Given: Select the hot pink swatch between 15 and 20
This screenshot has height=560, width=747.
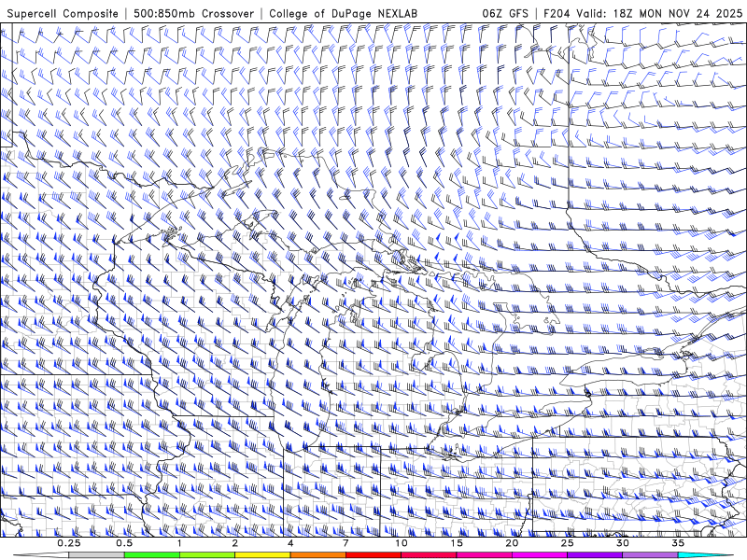Looking at the screenshot, I should (484, 555).
